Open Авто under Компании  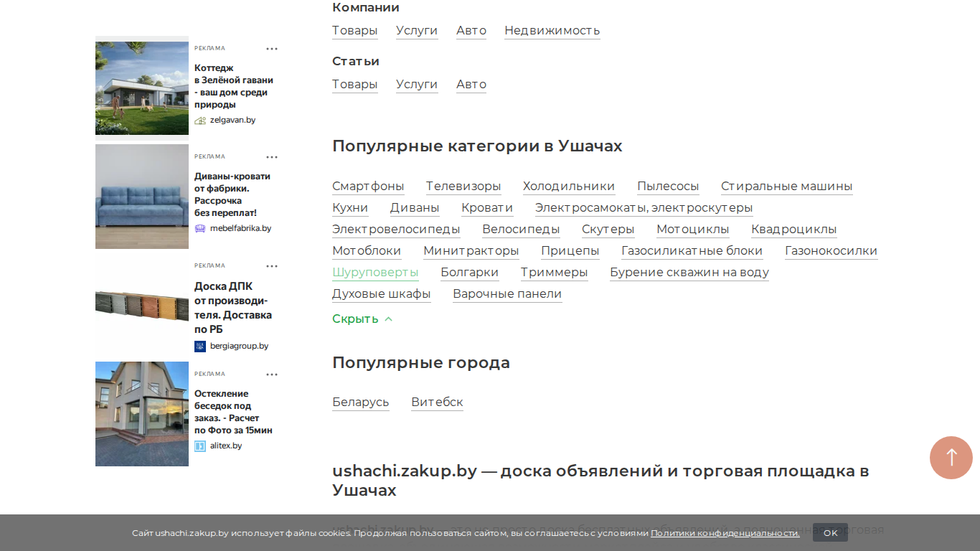pos(471,31)
